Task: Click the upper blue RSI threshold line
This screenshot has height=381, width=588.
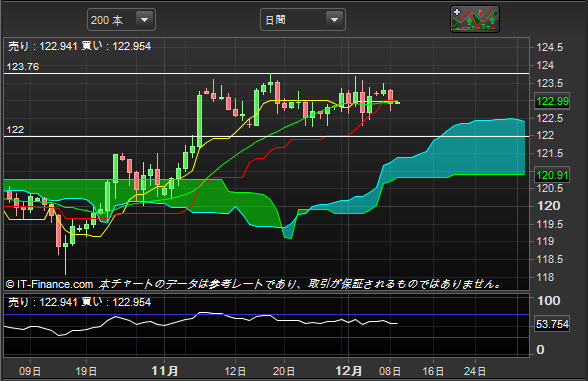Action: pos(267,315)
